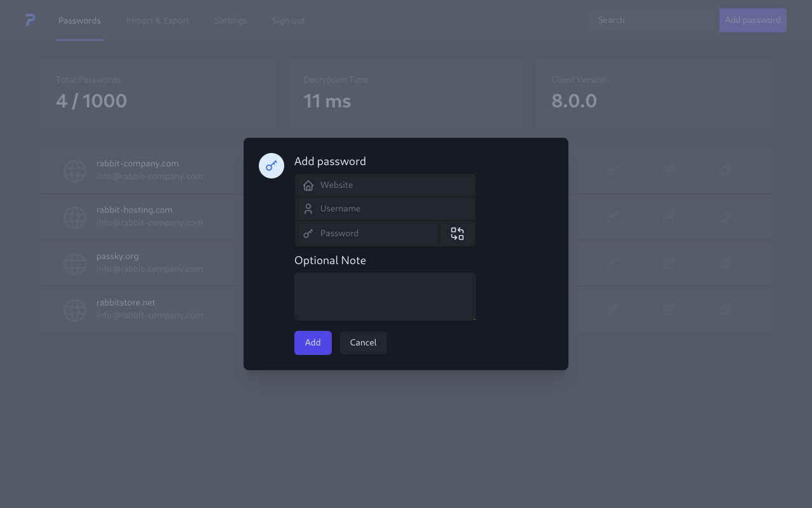Click the Add button in the dialog

tap(313, 343)
